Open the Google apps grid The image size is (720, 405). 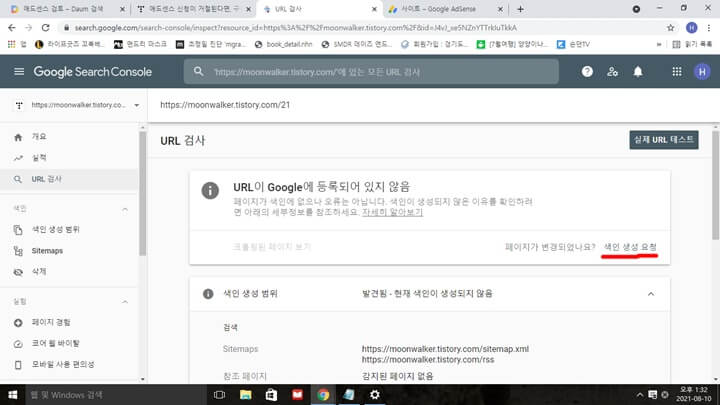pos(676,72)
